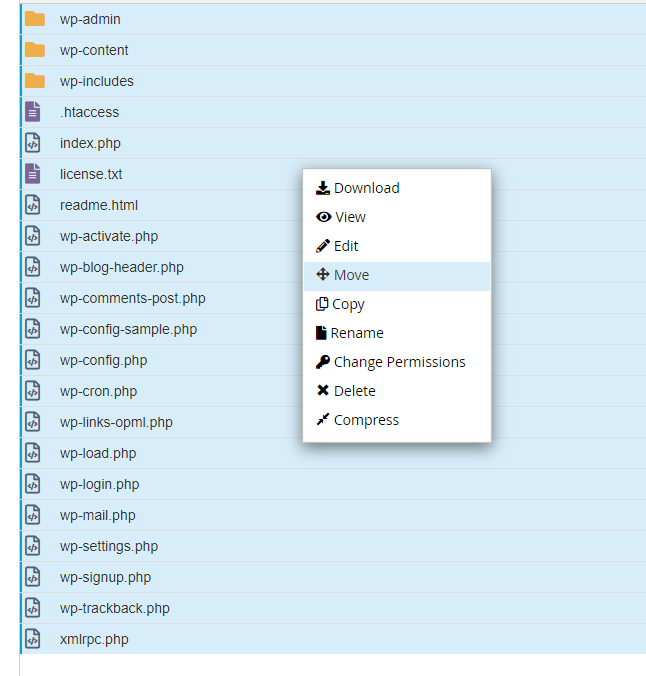This screenshot has height=676, width=646.
Task: Select the wp-blog-header.php file name
Action: (122, 268)
